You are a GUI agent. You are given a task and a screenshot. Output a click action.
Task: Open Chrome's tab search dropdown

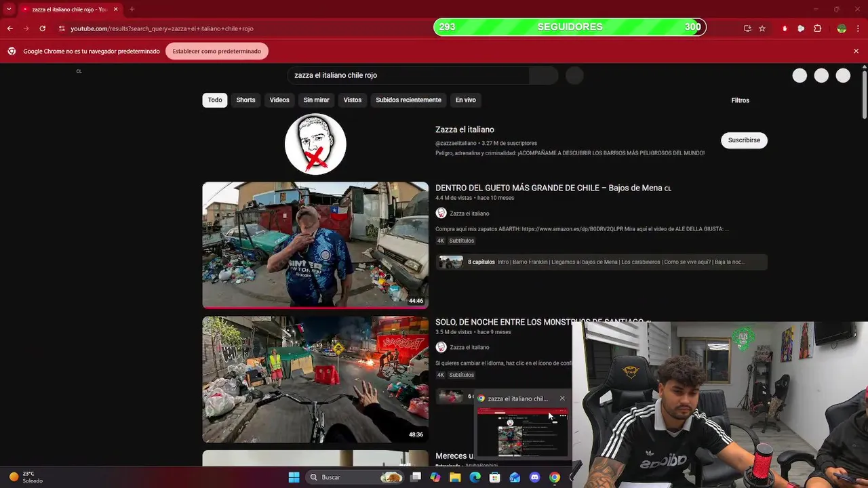coord(8,9)
